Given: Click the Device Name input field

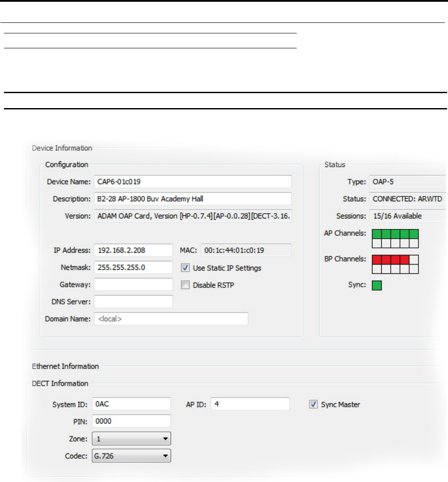Looking at the screenshot, I should tap(193, 181).
